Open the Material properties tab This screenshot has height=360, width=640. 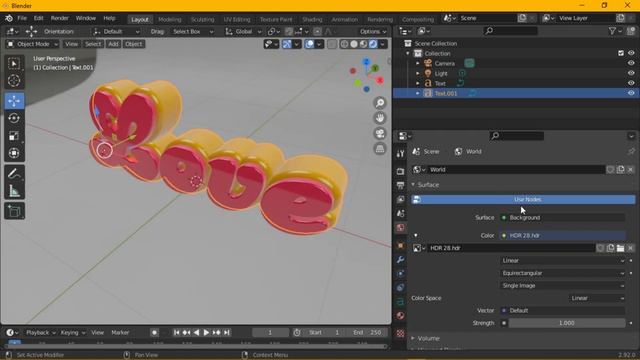400,316
